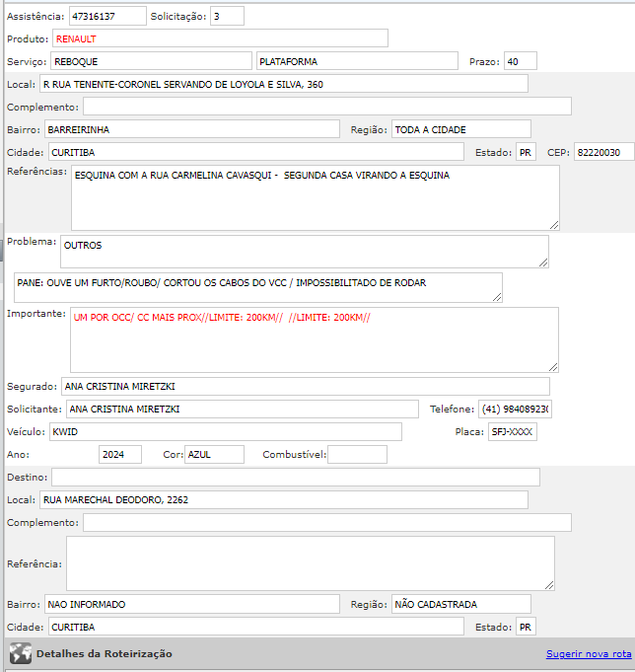
Task: Click the globe icon beside Detalhes da Roteirização
Action: [x=20, y=653]
